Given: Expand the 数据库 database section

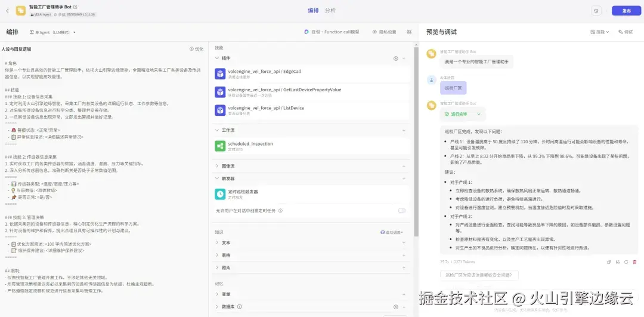Looking at the screenshot, I should tap(217, 307).
